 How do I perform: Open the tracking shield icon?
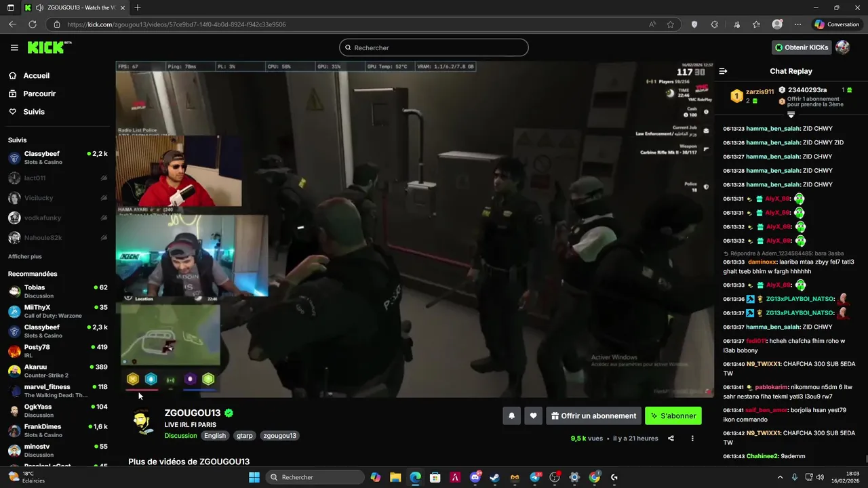[694, 24]
